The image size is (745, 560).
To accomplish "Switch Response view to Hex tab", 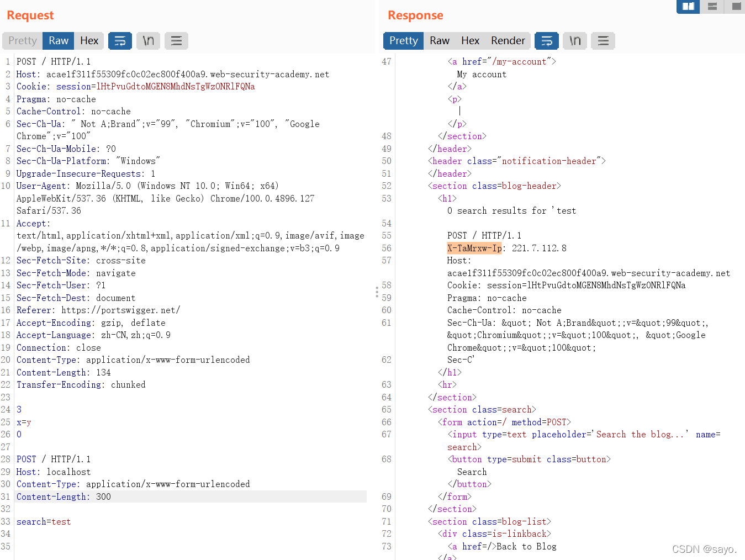I will tap(470, 41).
